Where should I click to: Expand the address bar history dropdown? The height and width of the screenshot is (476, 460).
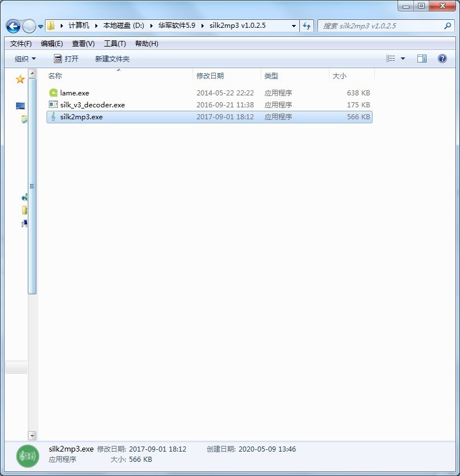click(x=294, y=26)
